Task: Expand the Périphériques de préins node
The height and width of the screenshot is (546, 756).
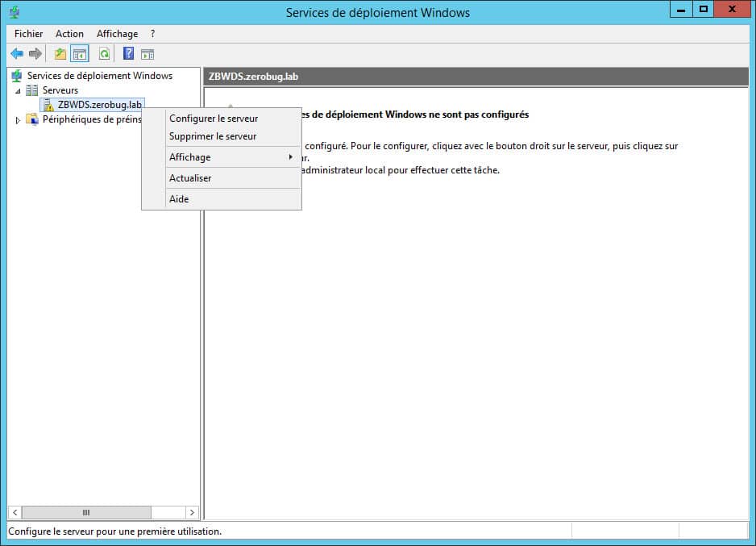Action: [x=18, y=119]
